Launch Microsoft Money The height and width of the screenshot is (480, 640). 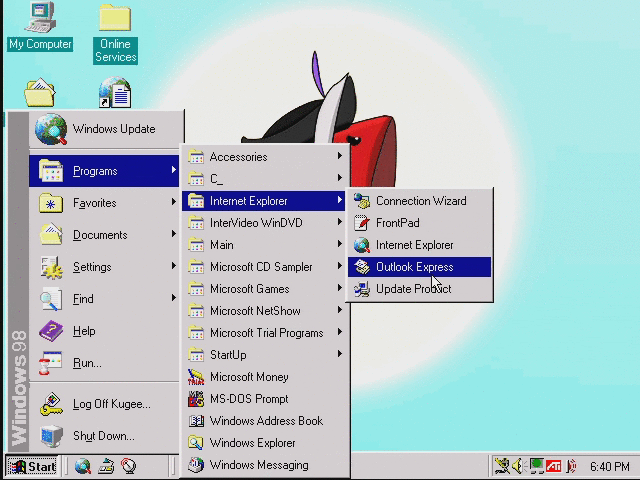(x=264, y=377)
